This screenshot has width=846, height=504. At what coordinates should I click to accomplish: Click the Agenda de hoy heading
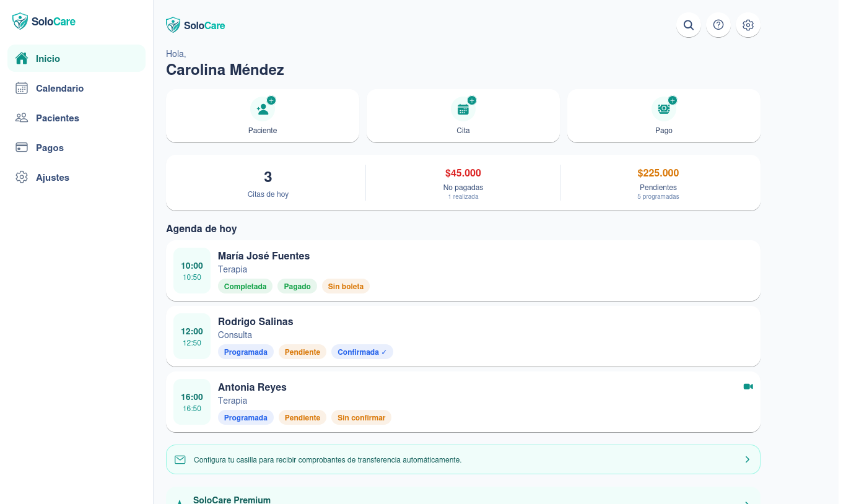pos(201,228)
